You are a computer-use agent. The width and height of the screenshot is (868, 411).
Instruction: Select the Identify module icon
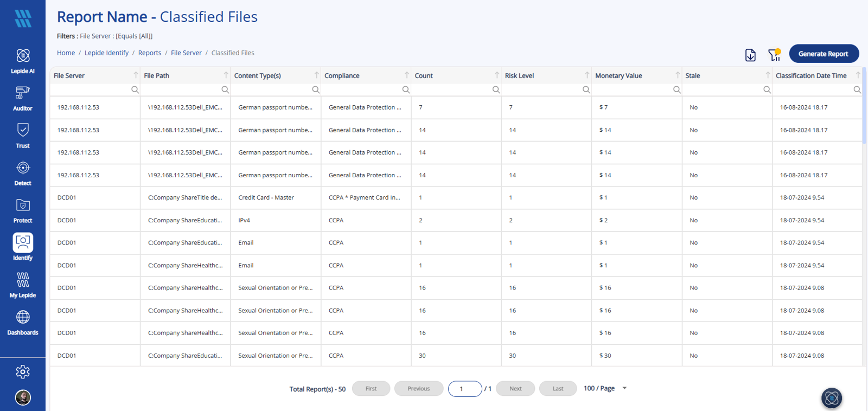click(23, 243)
